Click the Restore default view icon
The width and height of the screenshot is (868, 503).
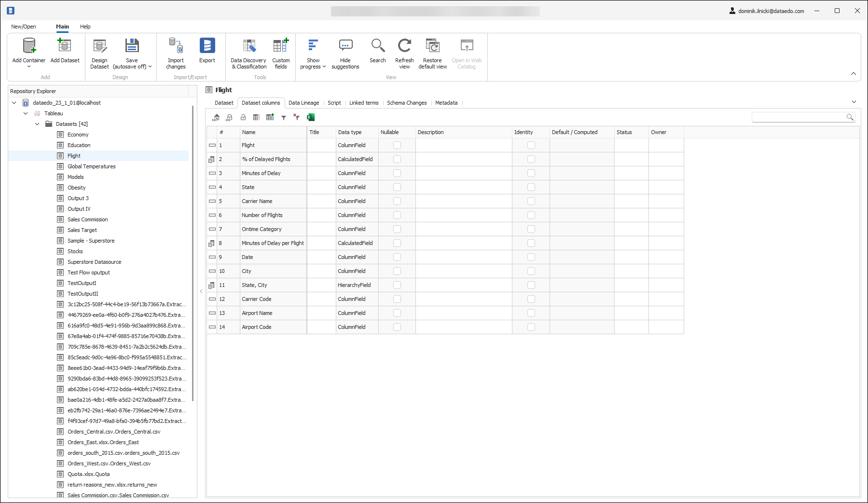pos(432,46)
